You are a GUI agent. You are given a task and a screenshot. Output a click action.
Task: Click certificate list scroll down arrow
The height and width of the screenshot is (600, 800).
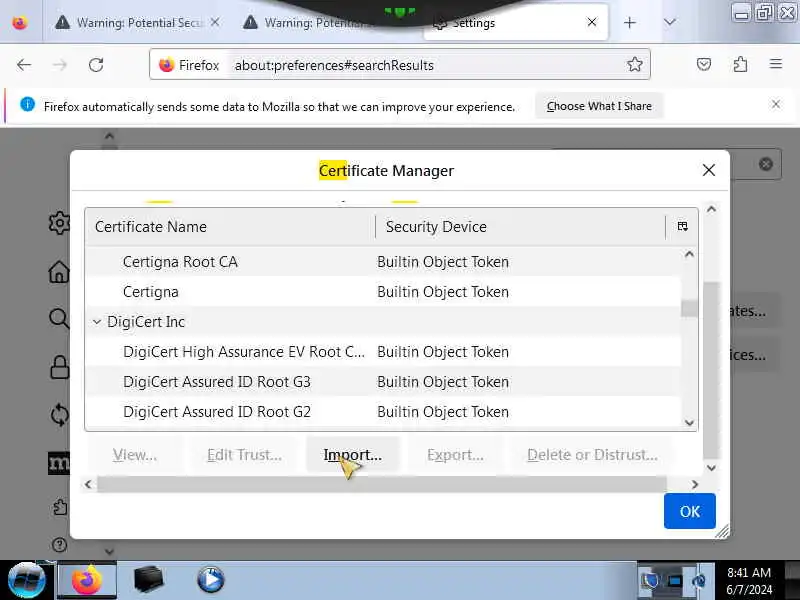(689, 422)
